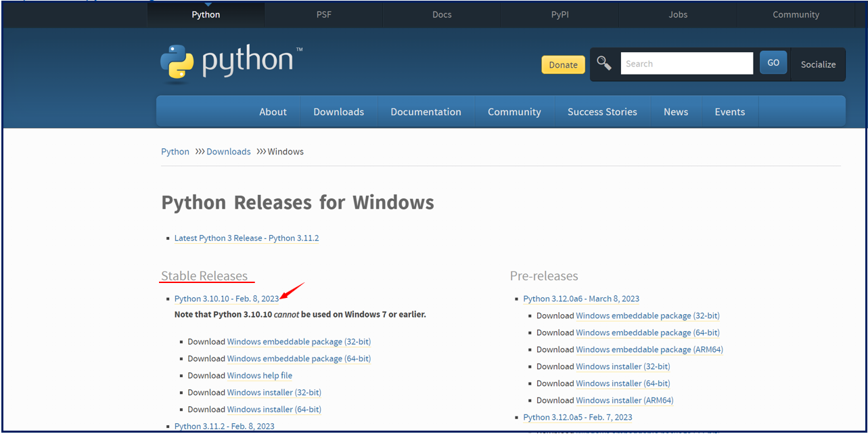Open the Python tab in top bar
The image size is (868, 434).
tap(206, 14)
